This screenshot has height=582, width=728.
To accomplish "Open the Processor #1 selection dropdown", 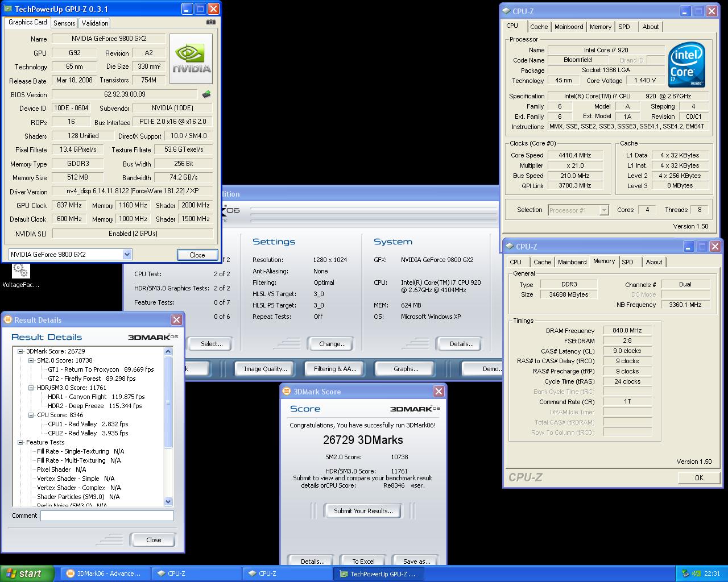I will [x=604, y=210].
